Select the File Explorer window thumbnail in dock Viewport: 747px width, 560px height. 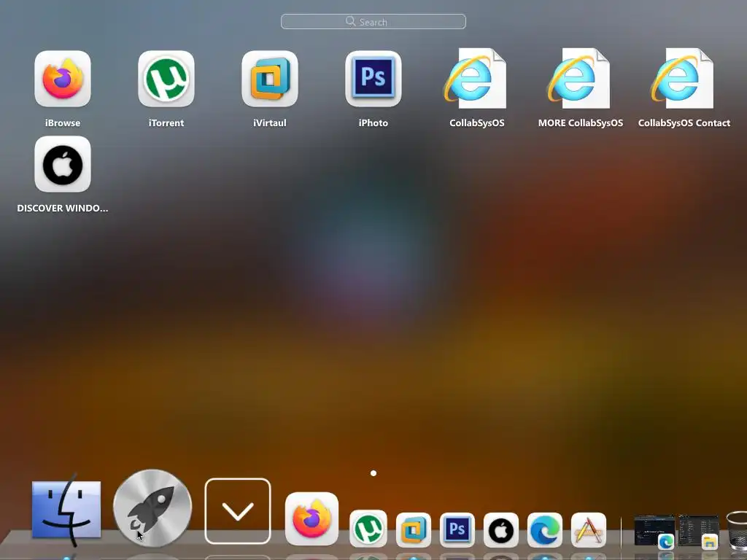698,532
